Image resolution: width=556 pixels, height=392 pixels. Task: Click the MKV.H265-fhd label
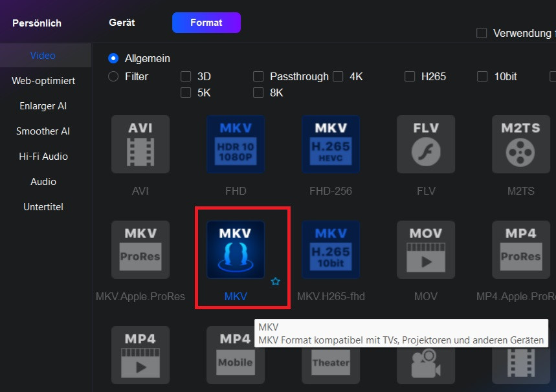[x=331, y=296]
